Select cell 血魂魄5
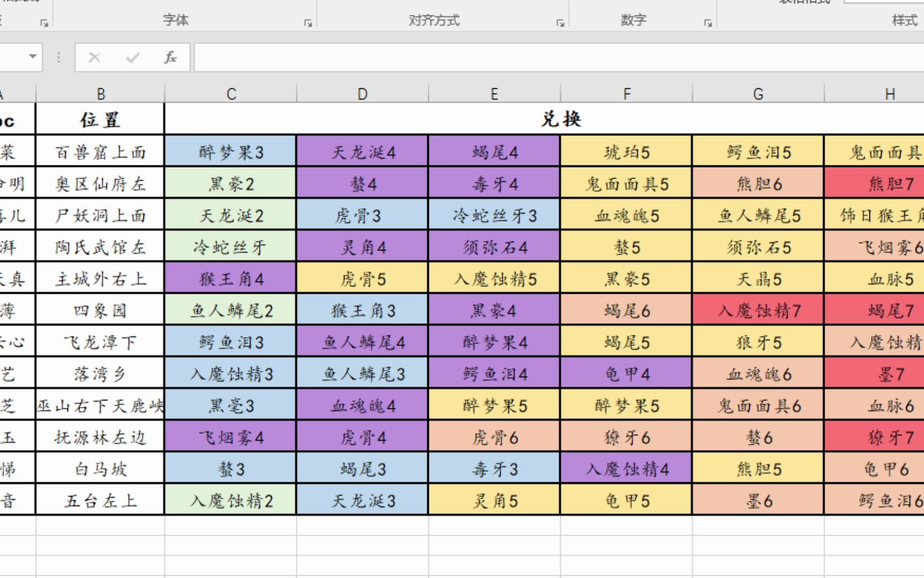 coord(627,215)
